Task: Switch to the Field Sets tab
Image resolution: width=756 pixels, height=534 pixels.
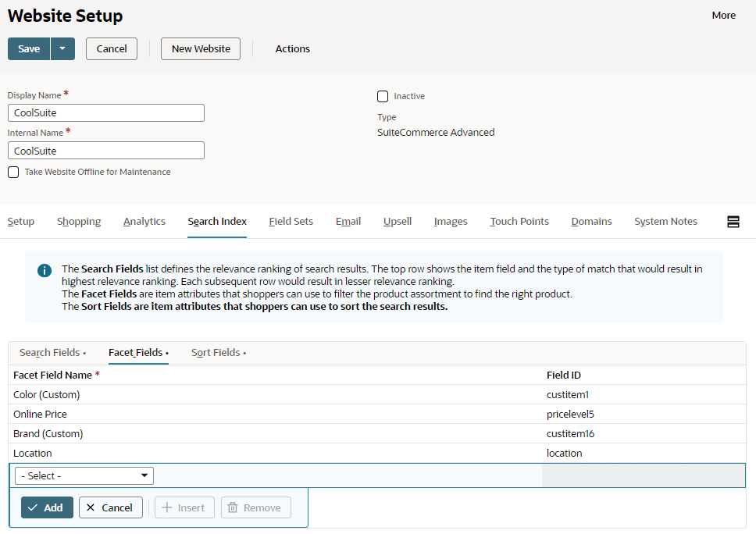Action: [291, 221]
